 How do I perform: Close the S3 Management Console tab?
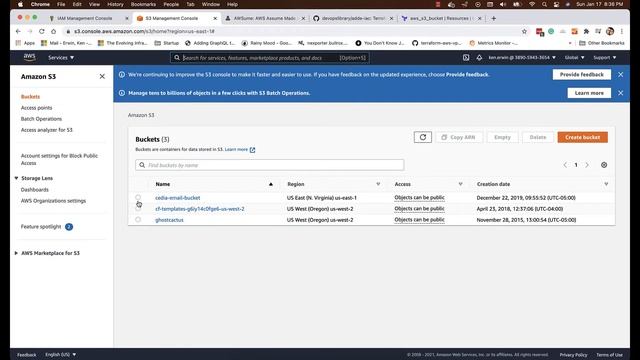coord(215,18)
